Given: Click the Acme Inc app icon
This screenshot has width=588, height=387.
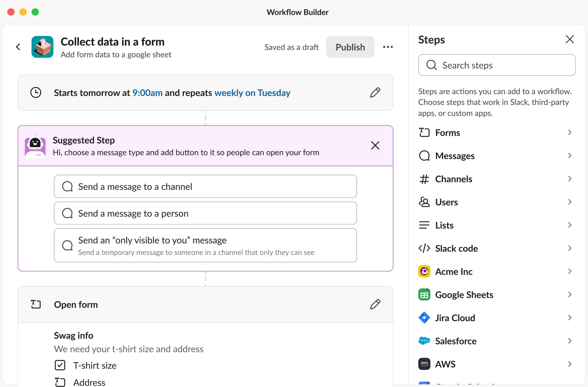Looking at the screenshot, I should point(424,271).
